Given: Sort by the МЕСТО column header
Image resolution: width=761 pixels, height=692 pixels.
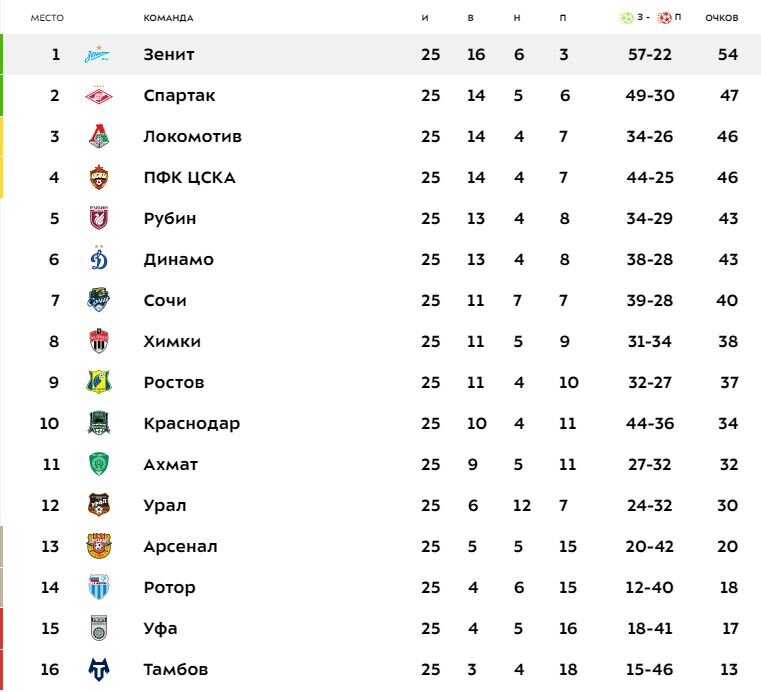Looking at the screenshot, I should point(47,18).
